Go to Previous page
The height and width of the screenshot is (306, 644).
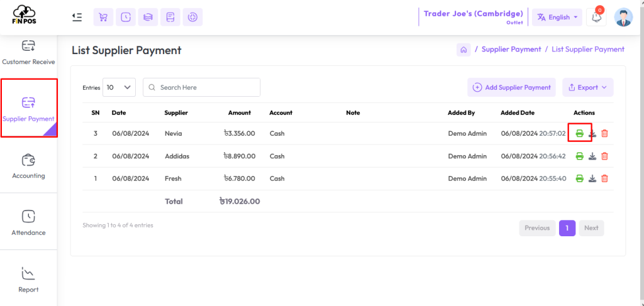(x=537, y=228)
